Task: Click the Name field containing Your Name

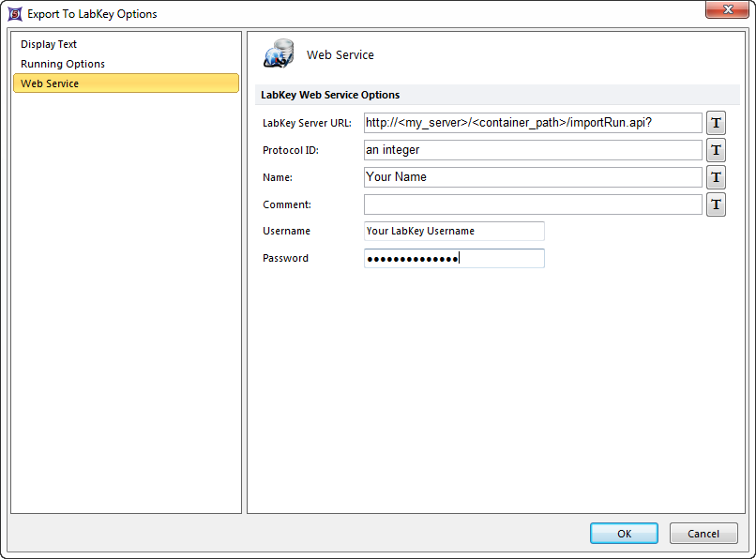Action: 532,177
